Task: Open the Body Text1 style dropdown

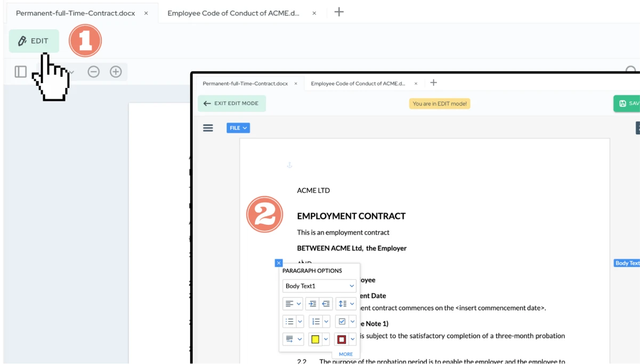Action: (x=319, y=286)
